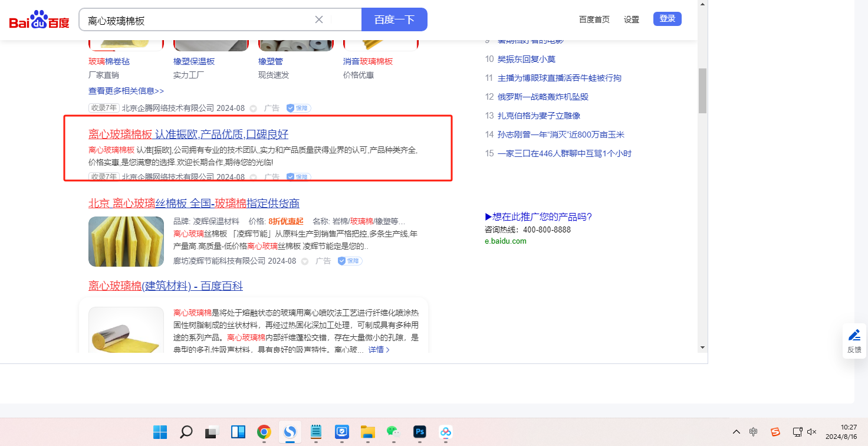This screenshot has height=446, width=868.
Task: Open the 反馈 feedback pencil icon
Action: (x=854, y=336)
